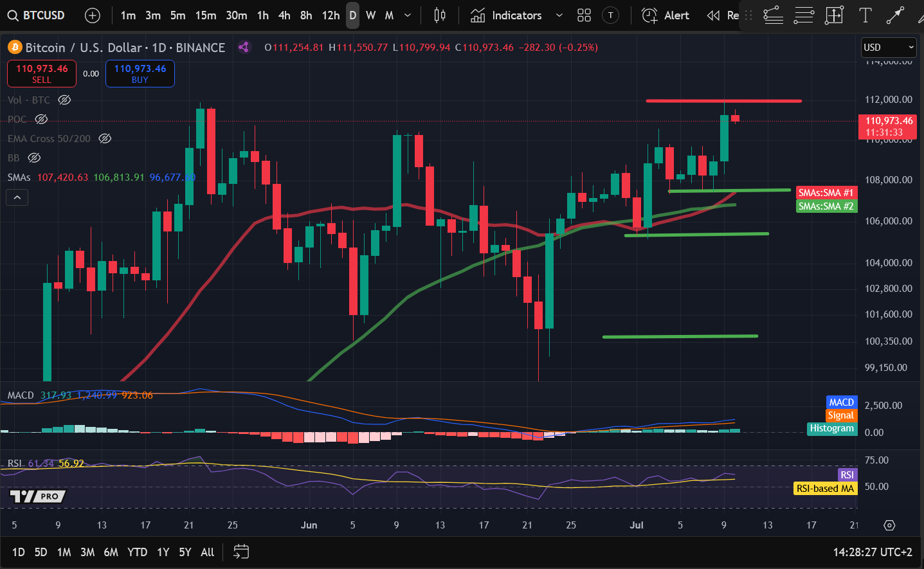Image resolution: width=924 pixels, height=569 pixels.
Task: Switch to 3m timeframe
Action: pyautogui.click(x=153, y=15)
